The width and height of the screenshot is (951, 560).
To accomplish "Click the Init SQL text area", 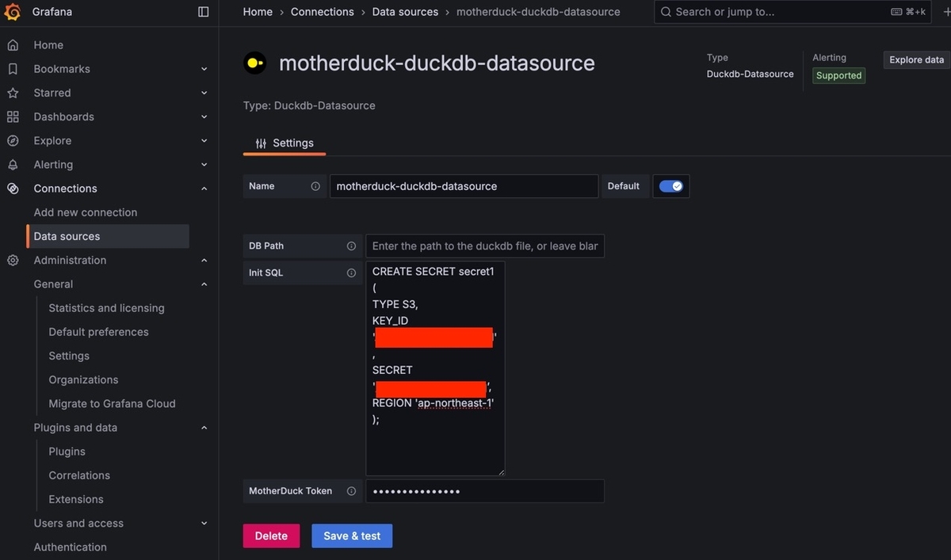I will pyautogui.click(x=435, y=368).
